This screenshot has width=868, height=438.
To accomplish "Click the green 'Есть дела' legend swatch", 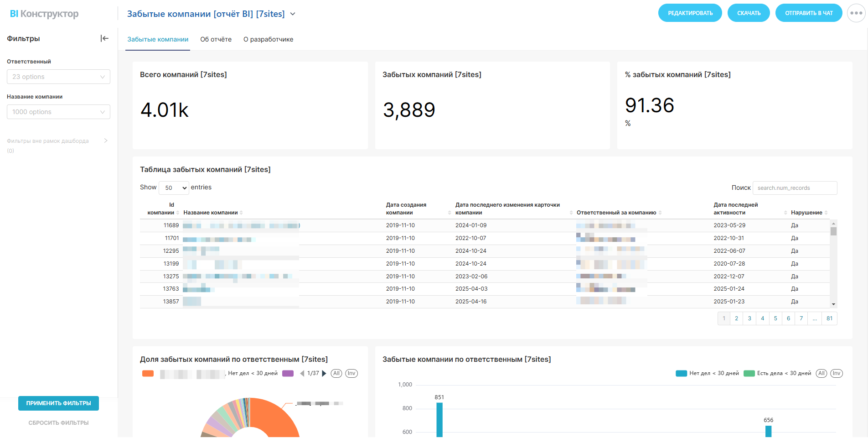I will click(749, 374).
